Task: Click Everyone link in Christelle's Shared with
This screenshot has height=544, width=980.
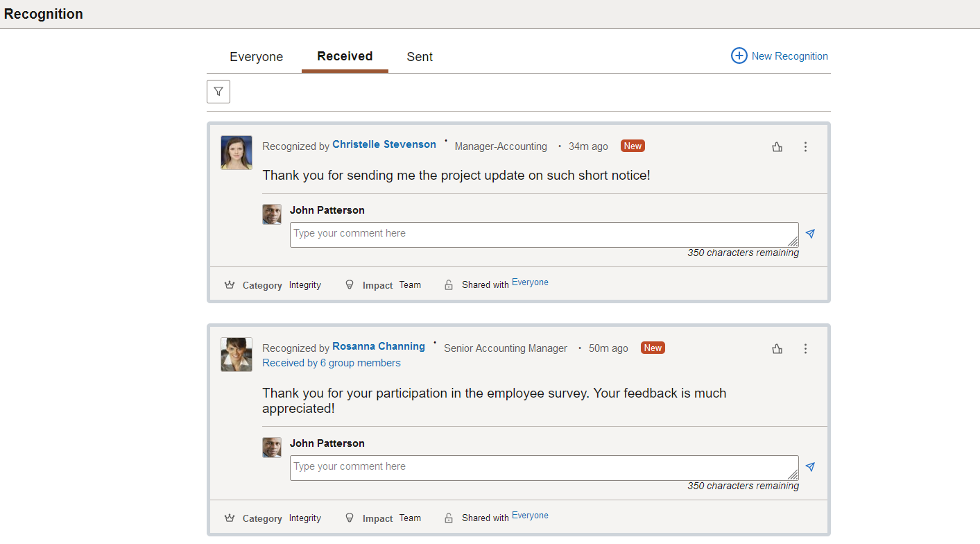Action: tap(530, 282)
